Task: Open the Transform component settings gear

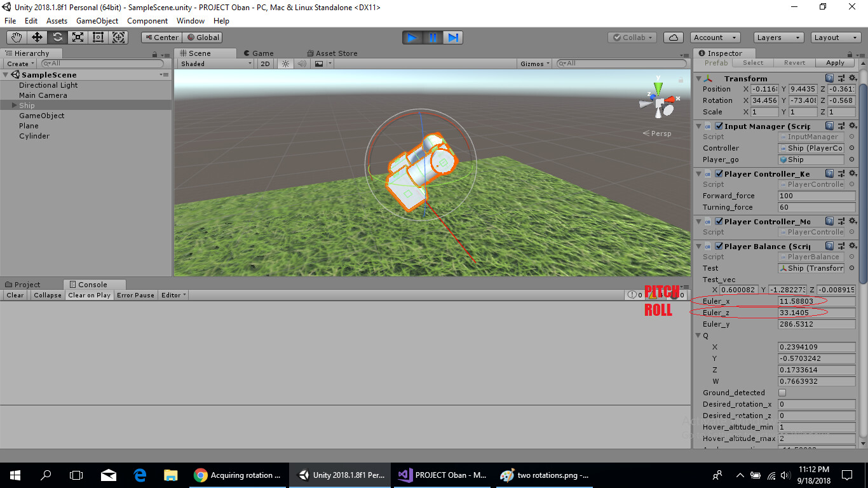Action: [853, 78]
